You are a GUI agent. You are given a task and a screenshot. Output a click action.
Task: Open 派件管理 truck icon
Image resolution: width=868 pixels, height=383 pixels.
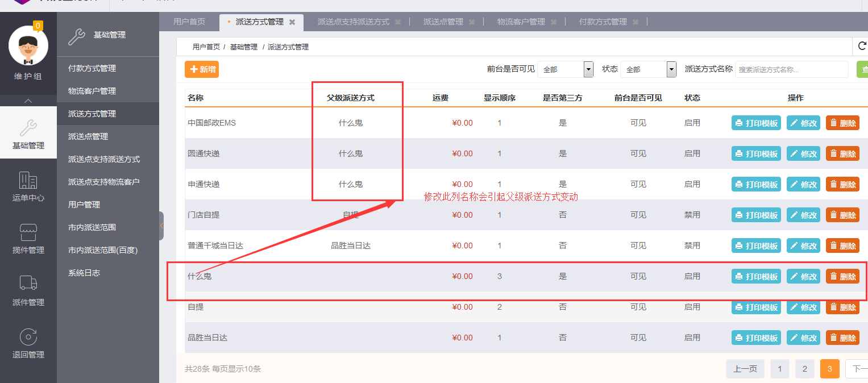28,284
